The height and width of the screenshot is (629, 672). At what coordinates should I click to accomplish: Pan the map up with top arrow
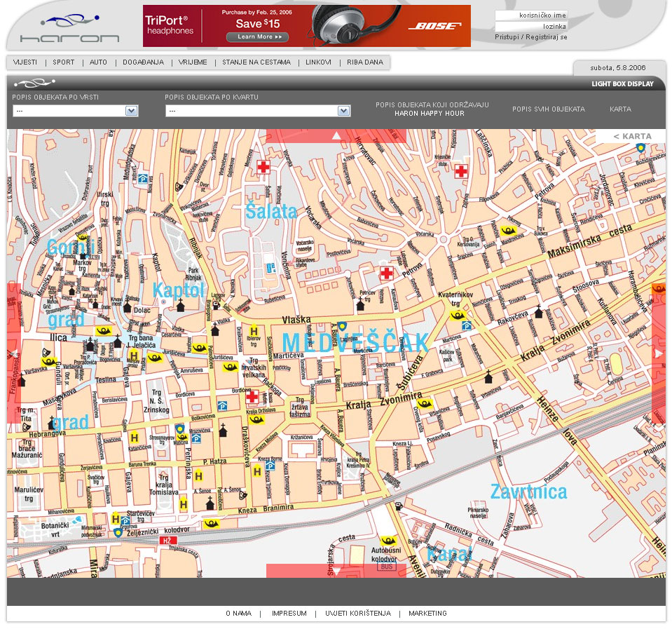pyautogui.click(x=336, y=135)
